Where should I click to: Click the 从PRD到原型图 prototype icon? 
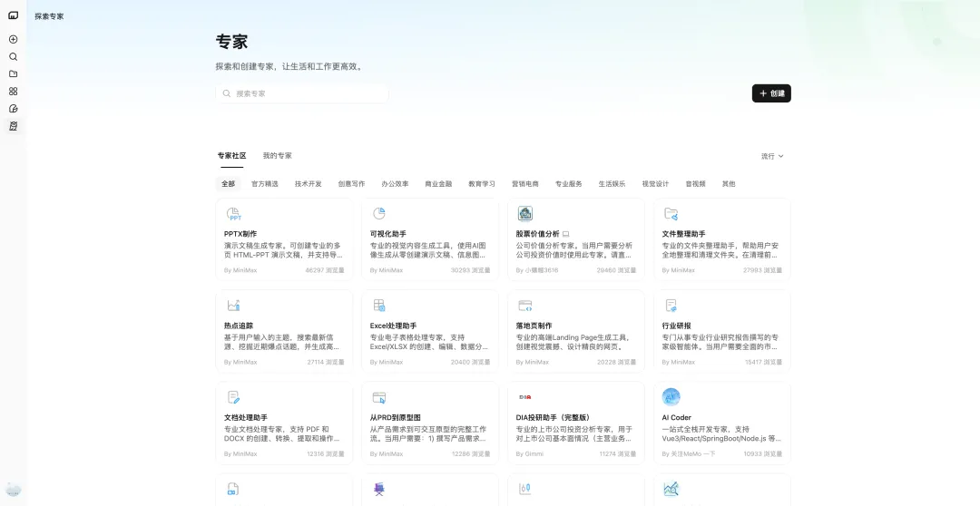(378, 397)
